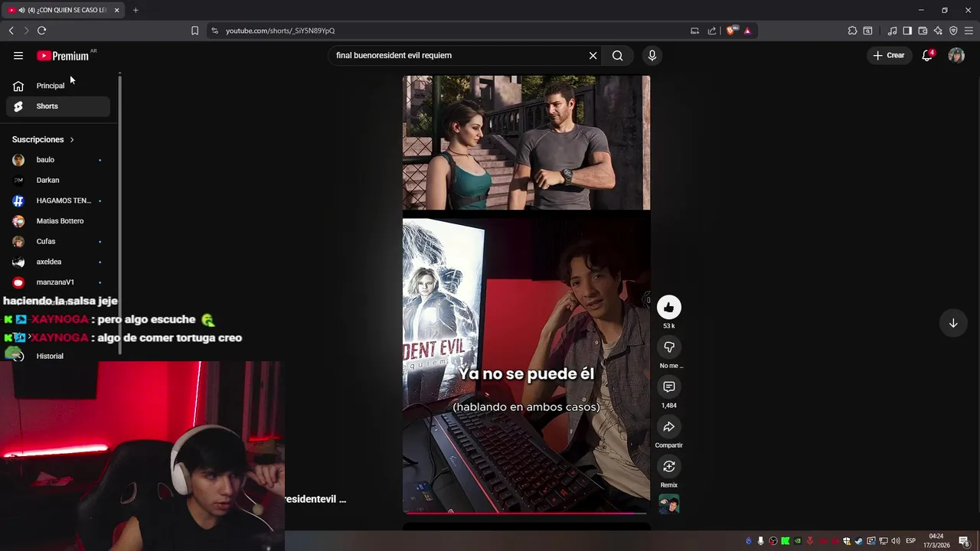The width and height of the screenshot is (980, 551).
Task: Open a new browser tab with plus
Action: [136, 10]
